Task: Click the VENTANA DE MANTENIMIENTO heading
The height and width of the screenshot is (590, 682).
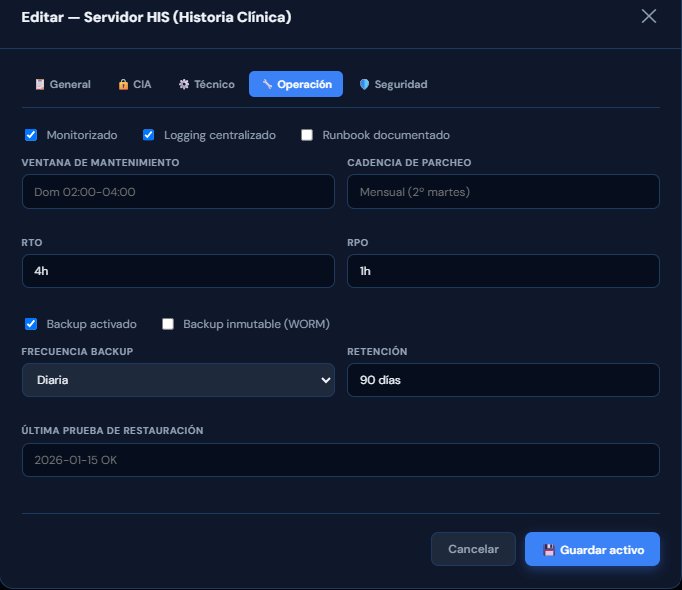Action: (100, 162)
